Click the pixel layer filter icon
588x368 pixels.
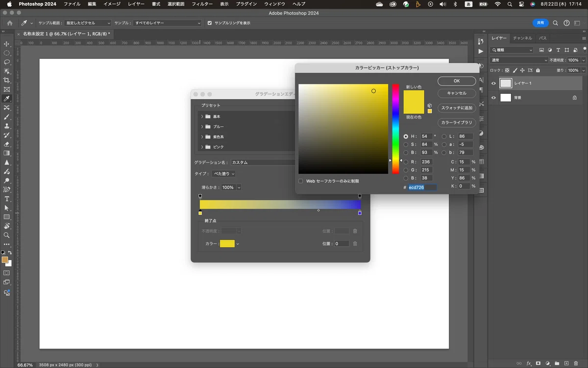(541, 50)
